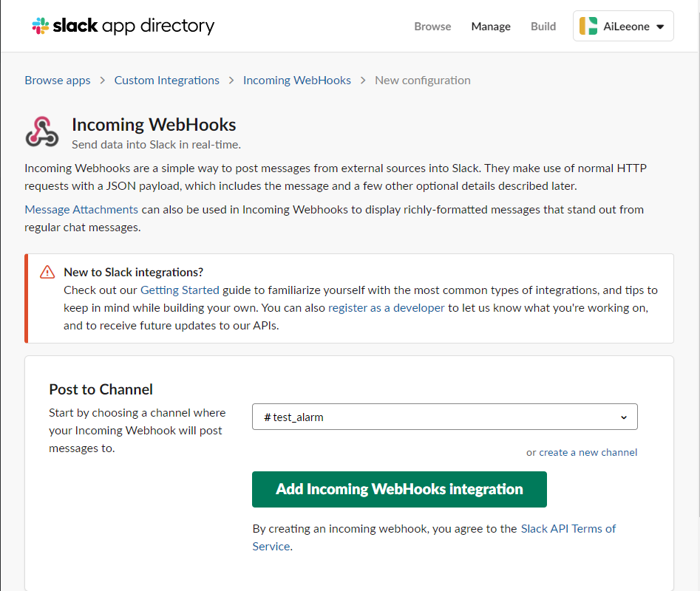
Task: Open the Getting Started guide link
Action: coord(180,290)
